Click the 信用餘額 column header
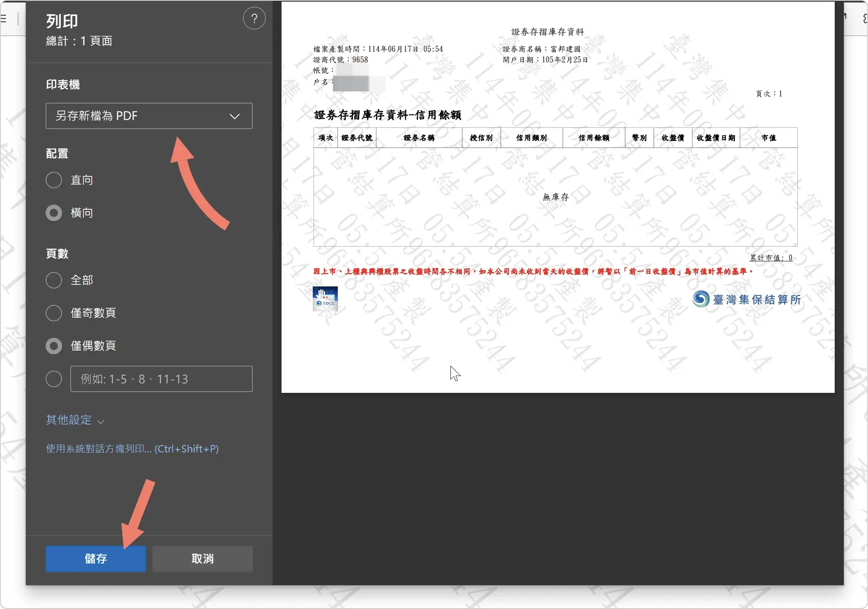The height and width of the screenshot is (609, 868). pyautogui.click(x=594, y=138)
